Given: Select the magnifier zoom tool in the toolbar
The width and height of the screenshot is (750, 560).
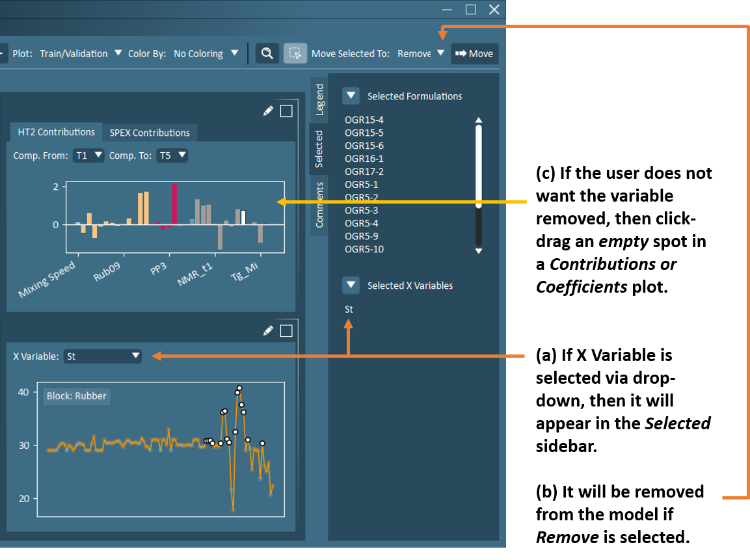Looking at the screenshot, I should tap(267, 53).
